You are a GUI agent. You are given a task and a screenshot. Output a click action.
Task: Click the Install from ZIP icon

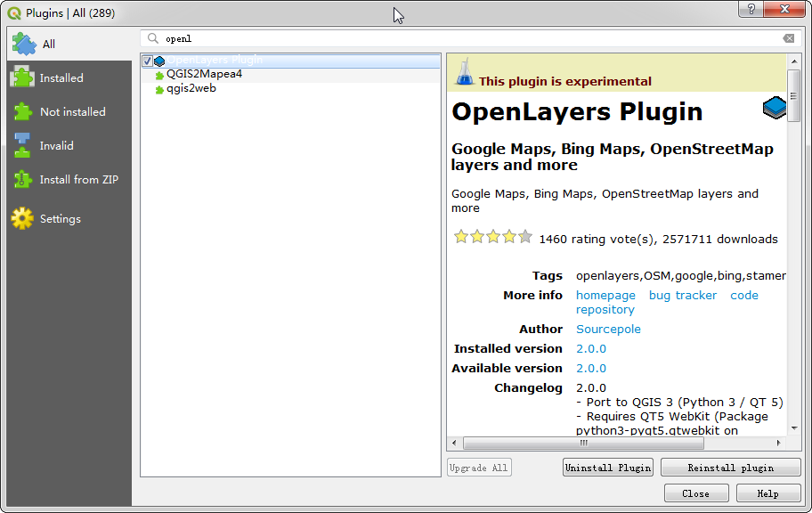click(x=22, y=179)
